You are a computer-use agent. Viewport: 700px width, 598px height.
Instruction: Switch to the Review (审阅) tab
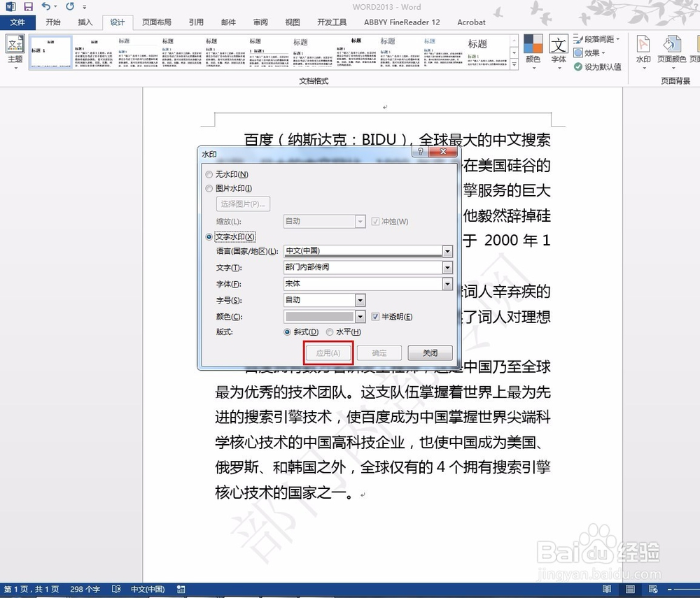[260, 22]
